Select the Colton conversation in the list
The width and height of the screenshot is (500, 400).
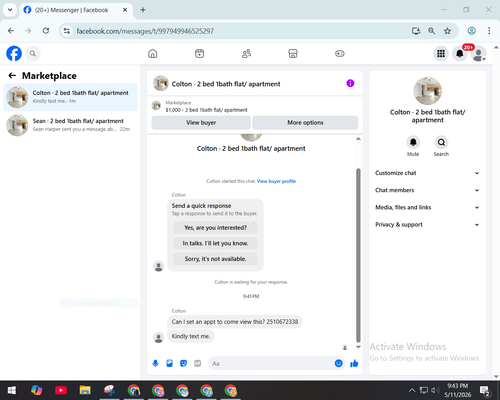(70, 97)
